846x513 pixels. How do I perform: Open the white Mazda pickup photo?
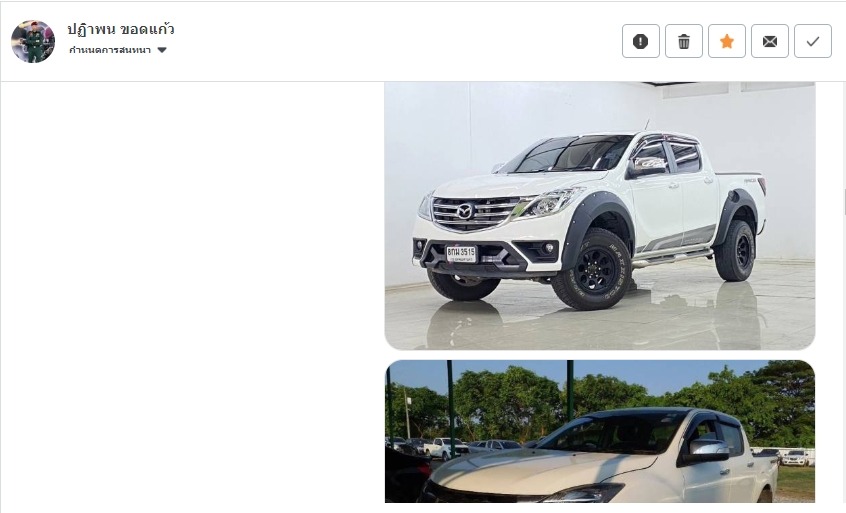click(x=599, y=216)
